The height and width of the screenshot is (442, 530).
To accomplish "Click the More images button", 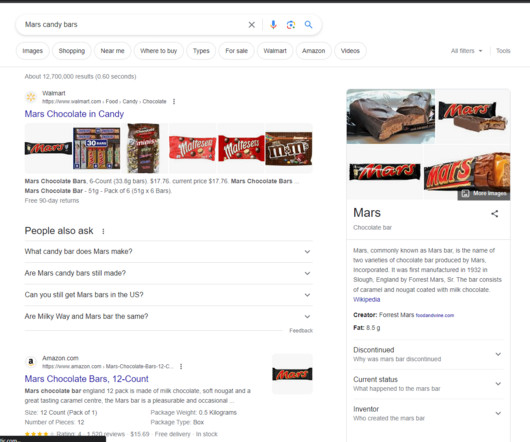I will point(484,193).
